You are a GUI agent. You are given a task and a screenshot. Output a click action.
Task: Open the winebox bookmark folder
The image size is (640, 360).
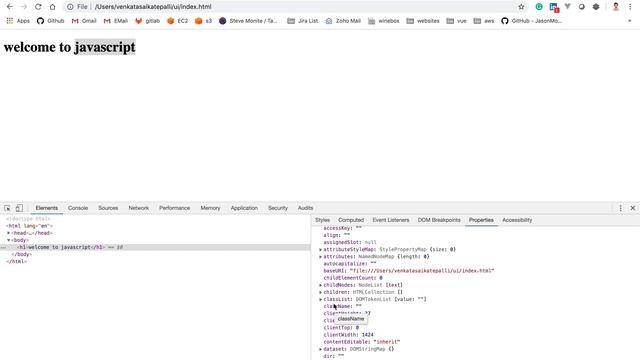pyautogui.click(x=384, y=21)
